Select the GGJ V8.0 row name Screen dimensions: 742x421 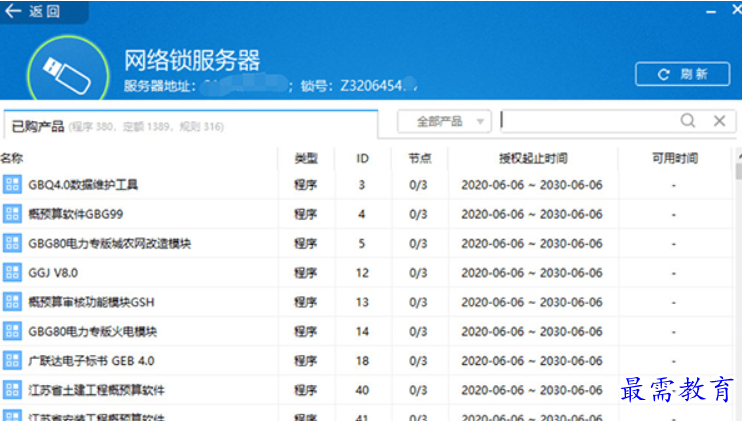pos(53,273)
